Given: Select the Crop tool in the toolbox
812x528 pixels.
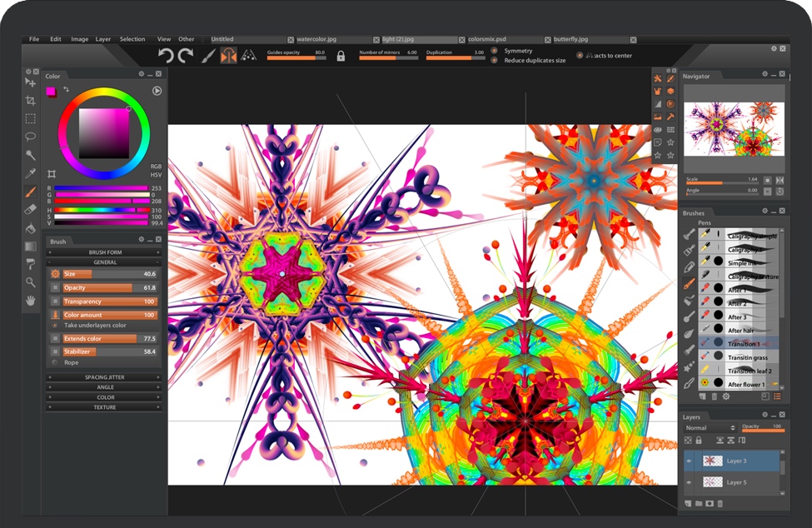Looking at the screenshot, I should pyautogui.click(x=31, y=101).
